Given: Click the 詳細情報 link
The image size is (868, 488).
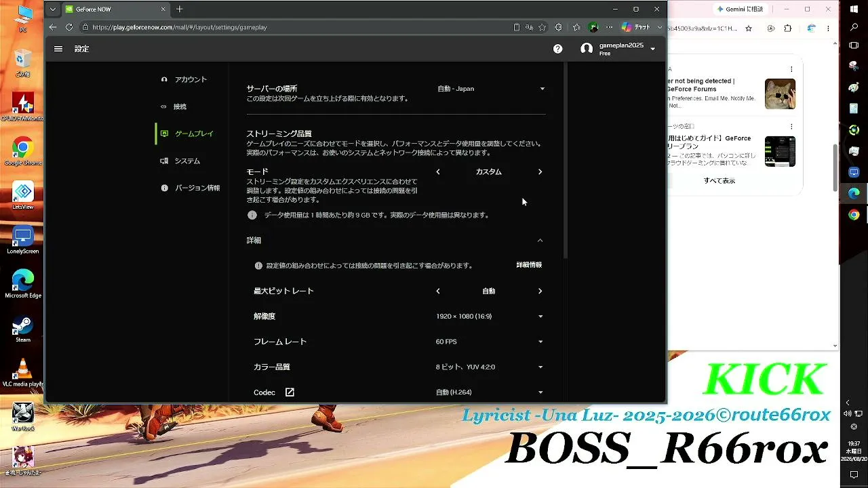Looking at the screenshot, I should 529,265.
